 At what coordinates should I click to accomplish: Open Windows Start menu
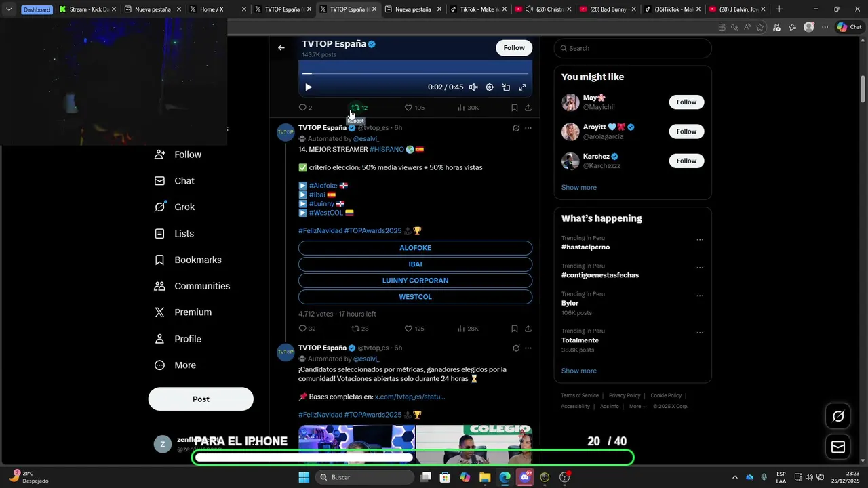304,477
